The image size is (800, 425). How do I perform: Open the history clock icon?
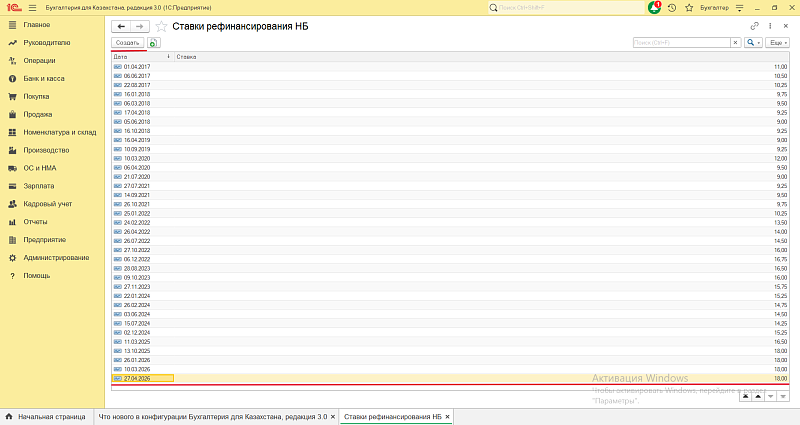(672, 8)
